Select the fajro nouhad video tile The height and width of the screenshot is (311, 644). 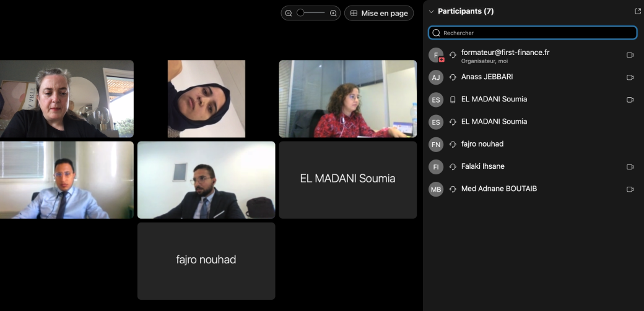(206, 260)
